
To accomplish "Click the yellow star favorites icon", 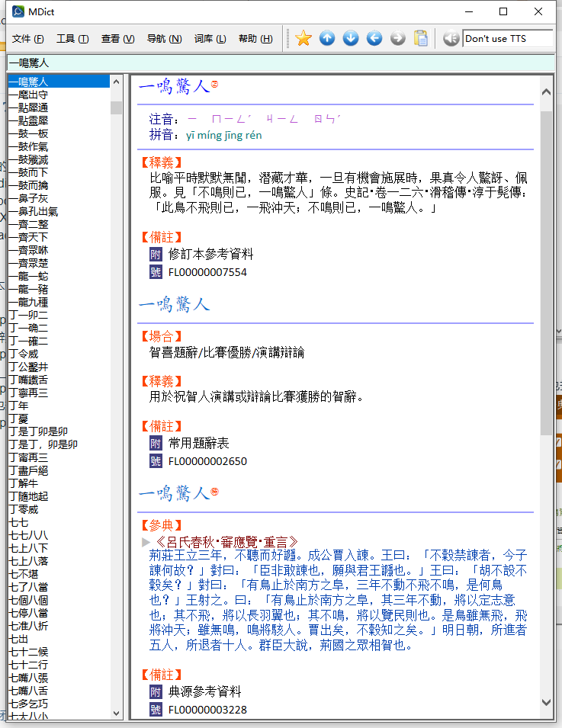I will (x=303, y=38).
